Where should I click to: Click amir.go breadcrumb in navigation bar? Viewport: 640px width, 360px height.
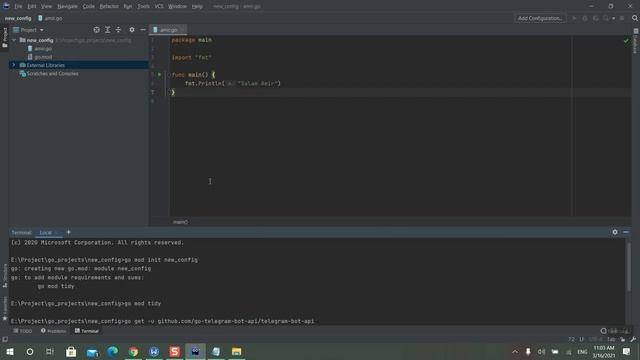click(x=50, y=18)
